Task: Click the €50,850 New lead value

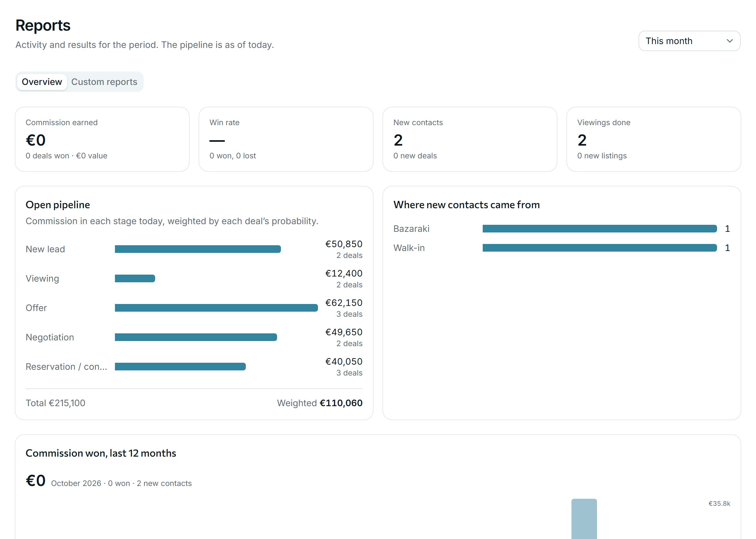Action: coord(344,244)
